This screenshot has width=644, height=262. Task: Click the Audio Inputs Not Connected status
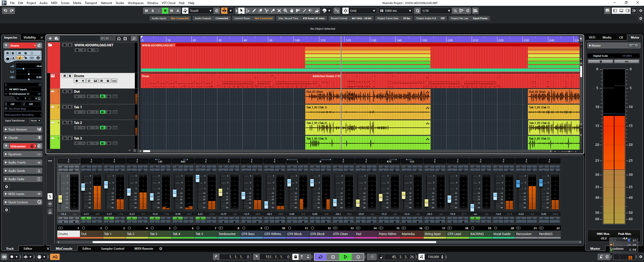(180, 18)
